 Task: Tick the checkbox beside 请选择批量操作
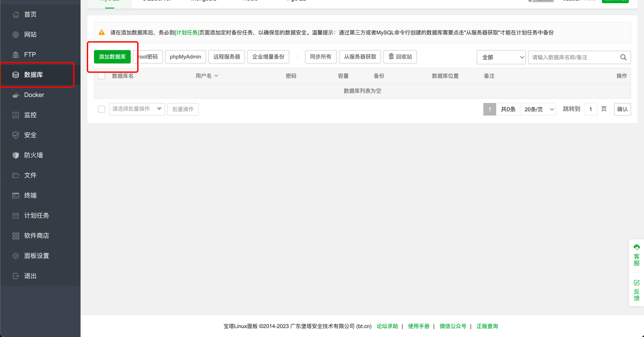(101, 109)
